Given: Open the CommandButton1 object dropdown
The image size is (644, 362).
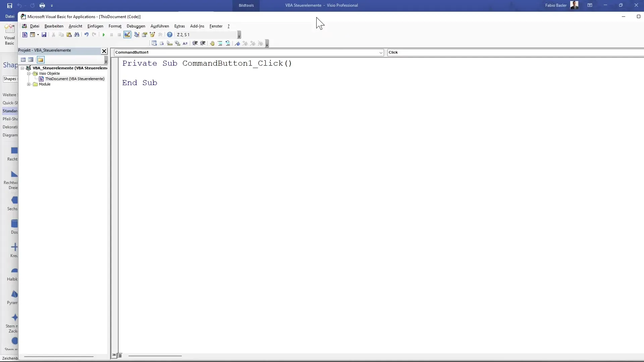Looking at the screenshot, I should click(x=381, y=53).
